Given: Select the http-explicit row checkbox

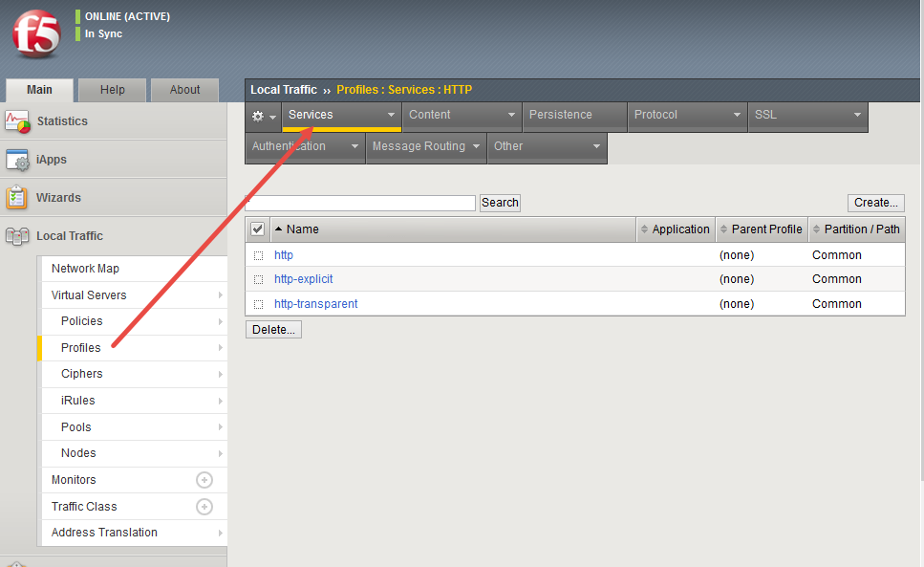Looking at the screenshot, I should click(x=259, y=278).
